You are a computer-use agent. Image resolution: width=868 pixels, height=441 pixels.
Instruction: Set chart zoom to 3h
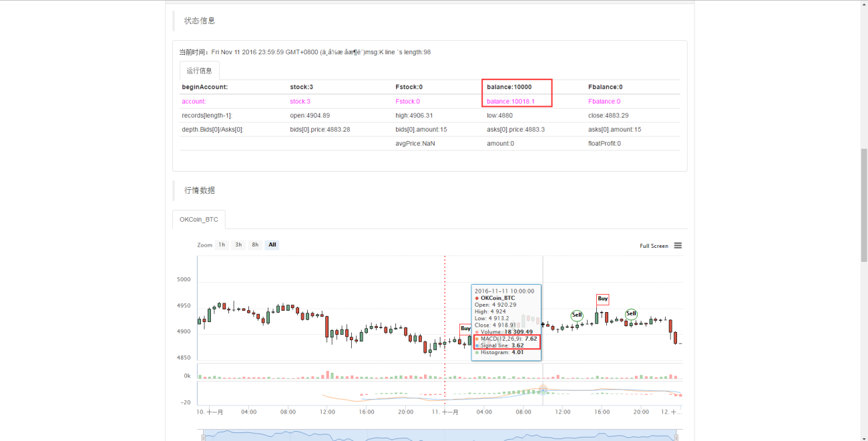[x=238, y=245]
